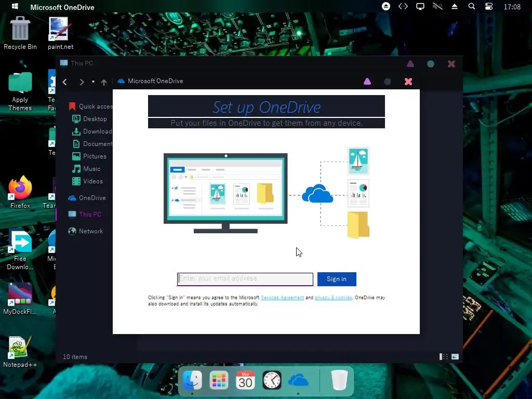The image size is (532, 399).
Task: Open Free Download Manager shortcut
Action: point(20,250)
